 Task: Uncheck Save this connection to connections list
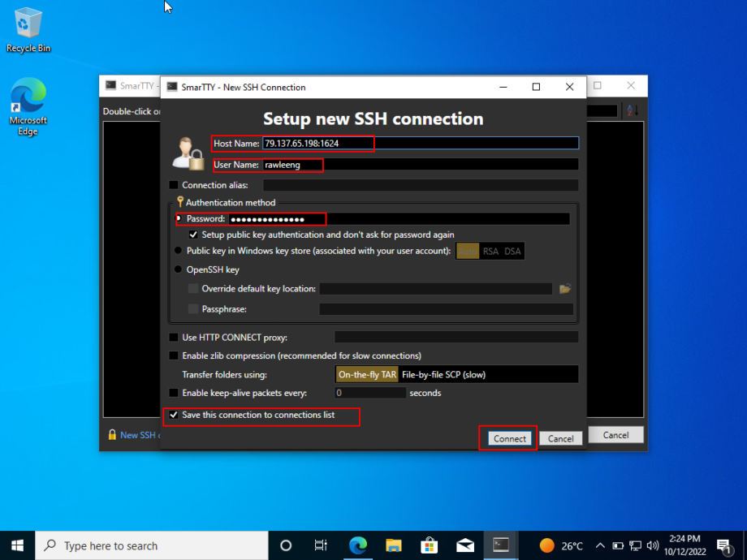coord(174,416)
